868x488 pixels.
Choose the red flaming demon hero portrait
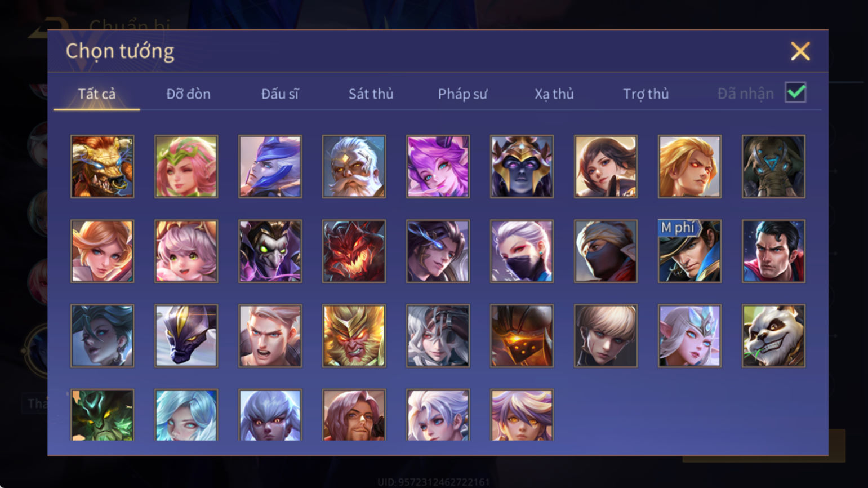(x=354, y=251)
